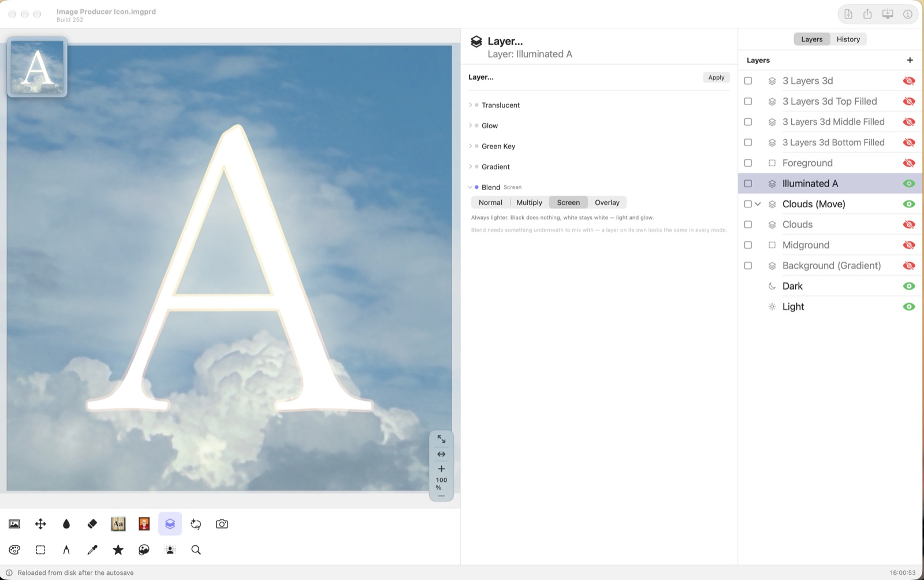
Task: Toggle the Dark appearance visibility
Action: (x=909, y=286)
